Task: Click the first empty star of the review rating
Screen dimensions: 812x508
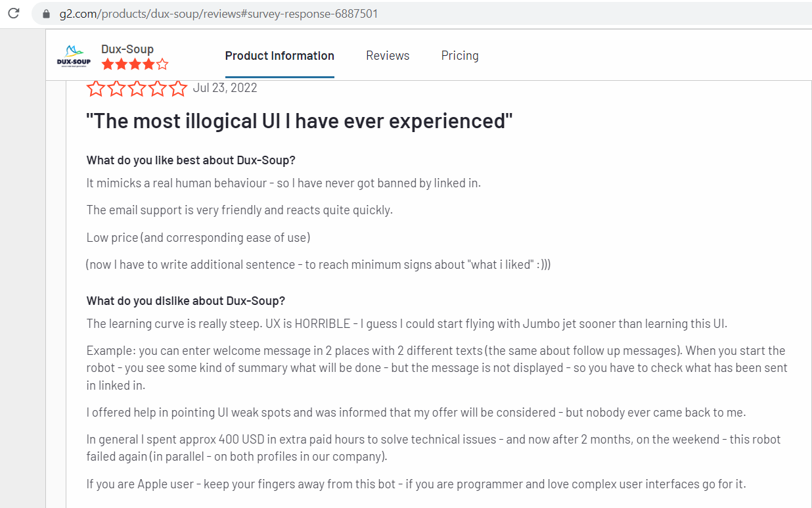Action: click(96, 89)
